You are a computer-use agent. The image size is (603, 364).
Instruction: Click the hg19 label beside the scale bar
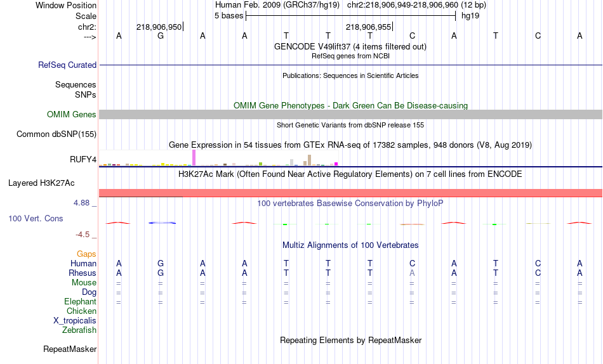470,16
